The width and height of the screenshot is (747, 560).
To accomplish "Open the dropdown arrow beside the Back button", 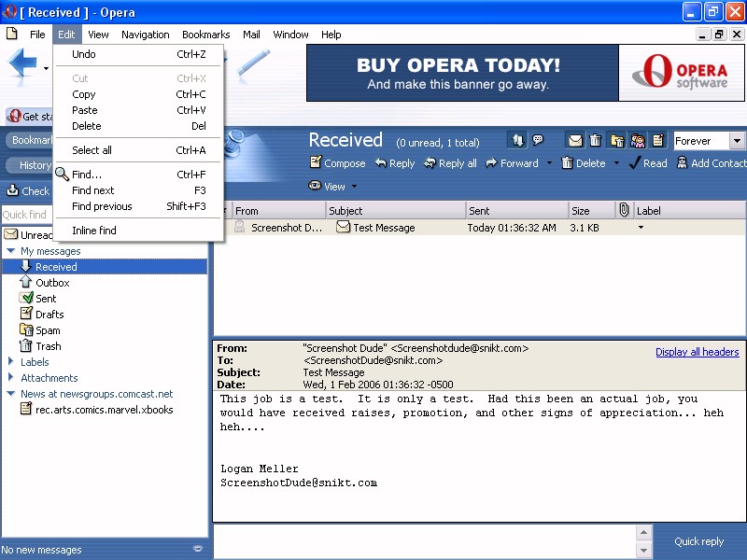I will [46, 68].
